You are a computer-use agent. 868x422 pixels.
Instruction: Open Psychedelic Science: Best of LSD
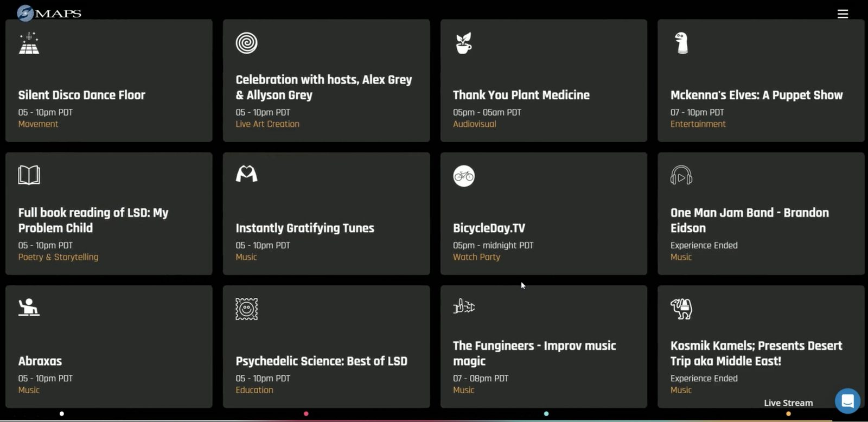[x=321, y=361]
